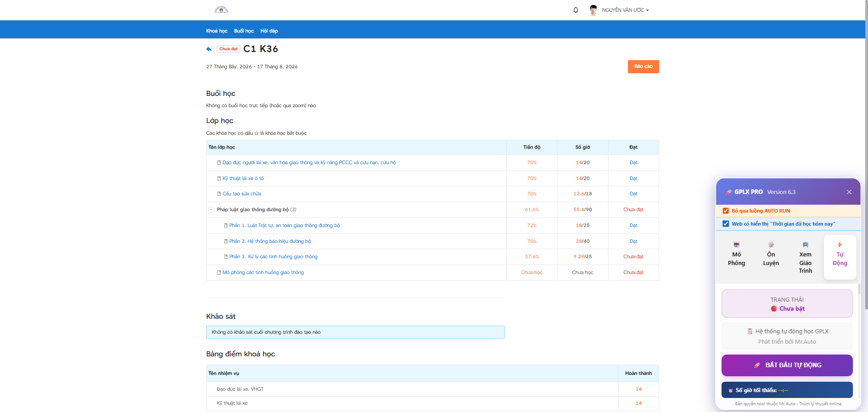The image size is (868, 412).
Task: Click the Không có khảo sát notice box
Action: (355, 332)
